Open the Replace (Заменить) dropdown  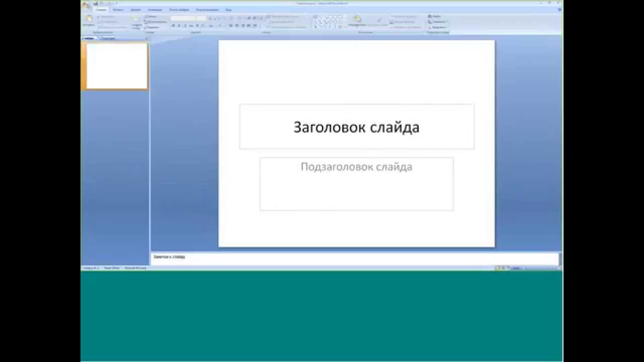tap(437, 22)
